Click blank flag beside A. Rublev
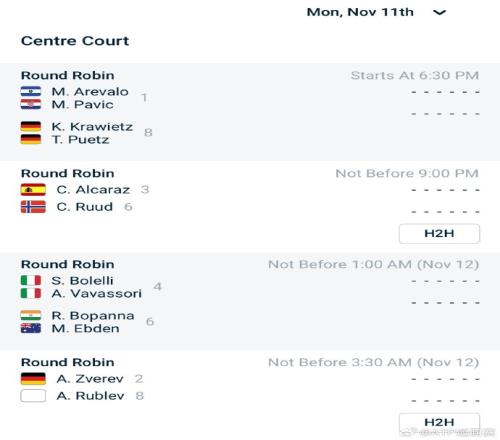500x440 pixels. click(33, 396)
